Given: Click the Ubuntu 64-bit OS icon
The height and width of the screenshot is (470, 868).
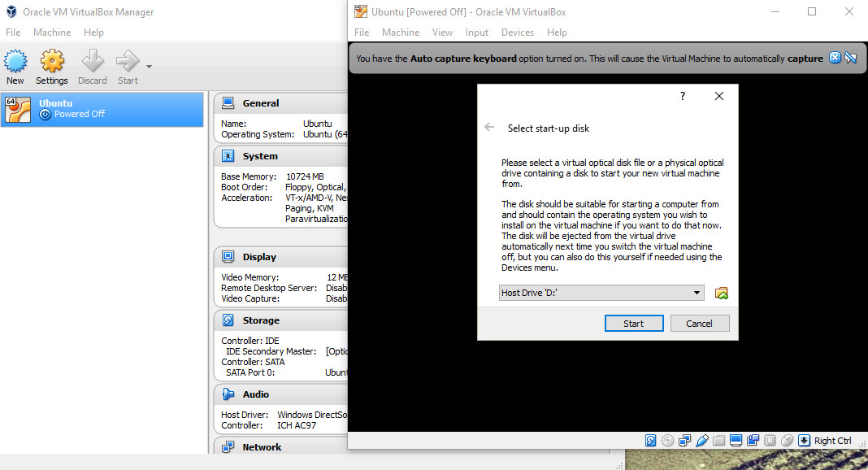Looking at the screenshot, I should [18, 110].
